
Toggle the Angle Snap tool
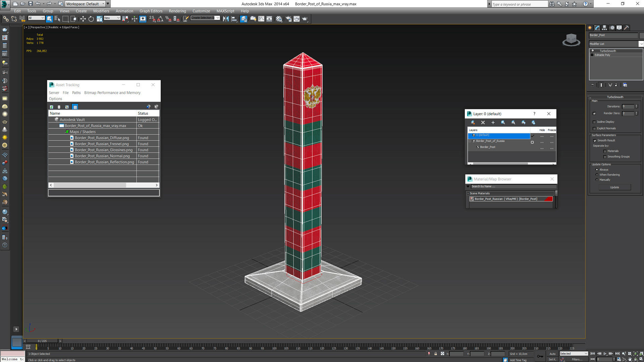tap(160, 19)
